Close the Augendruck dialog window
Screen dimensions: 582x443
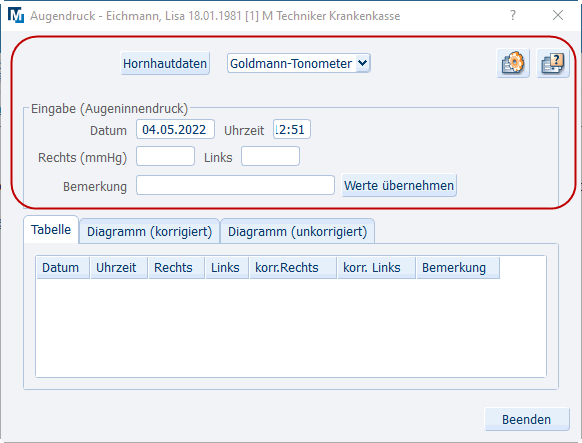point(558,15)
